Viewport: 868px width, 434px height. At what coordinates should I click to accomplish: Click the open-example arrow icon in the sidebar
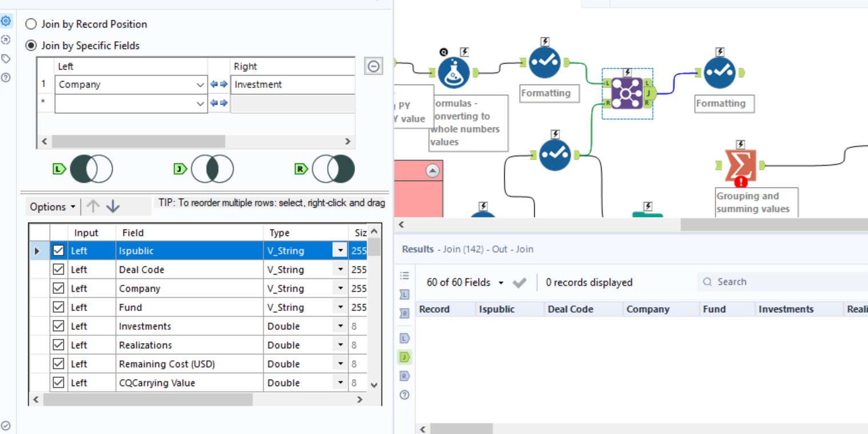point(6,39)
